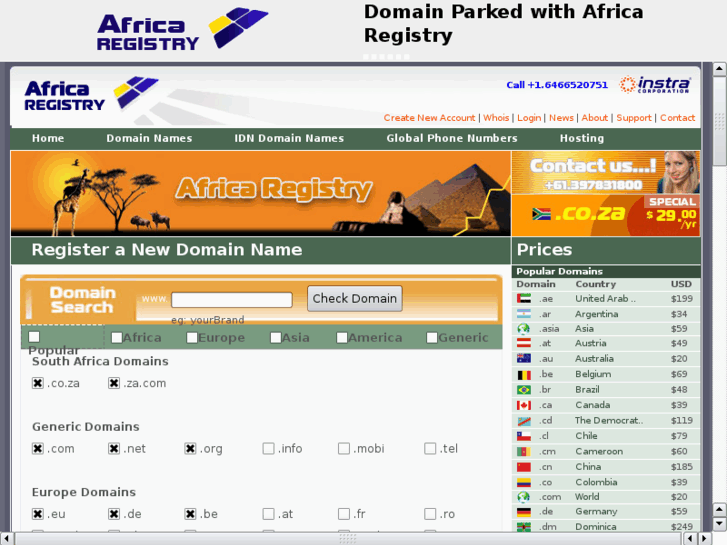Uncheck the .net domain checkbox
The height and width of the screenshot is (545, 727).
pyautogui.click(x=114, y=449)
